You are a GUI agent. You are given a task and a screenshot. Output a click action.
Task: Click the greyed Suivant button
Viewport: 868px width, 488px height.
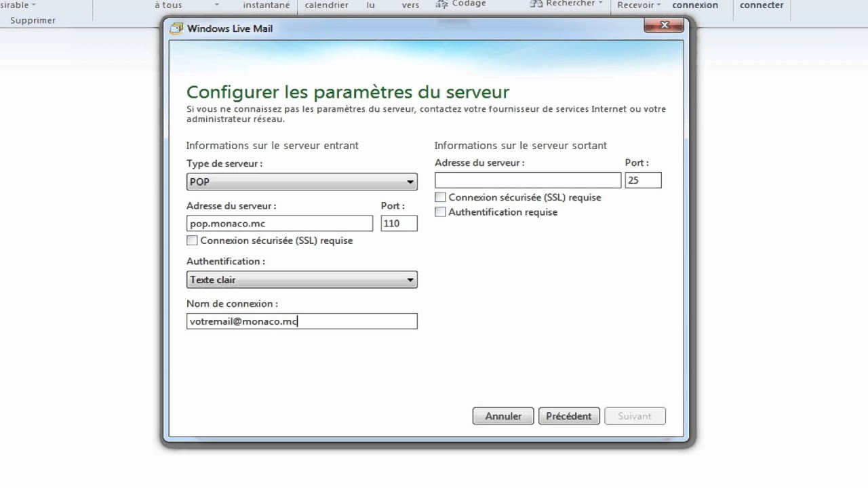point(635,416)
